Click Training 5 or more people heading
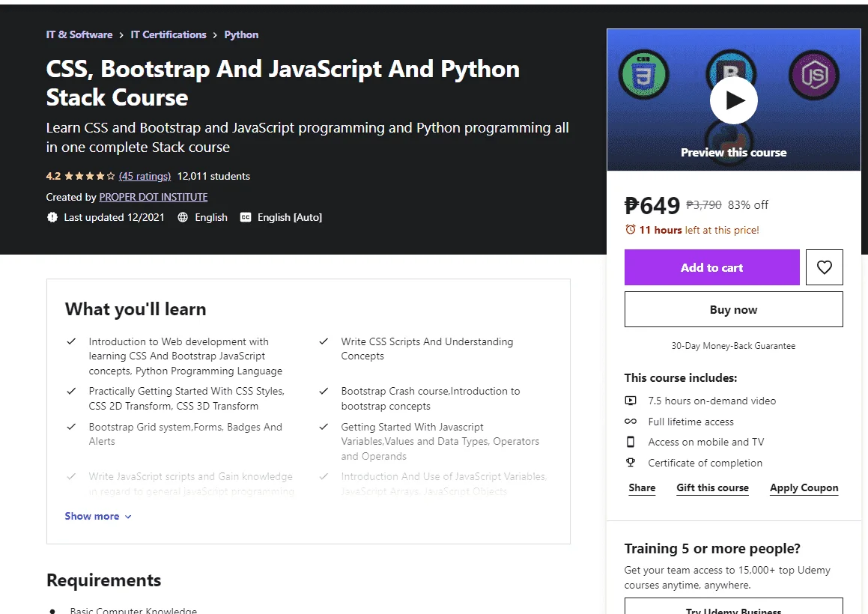 [x=712, y=548]
